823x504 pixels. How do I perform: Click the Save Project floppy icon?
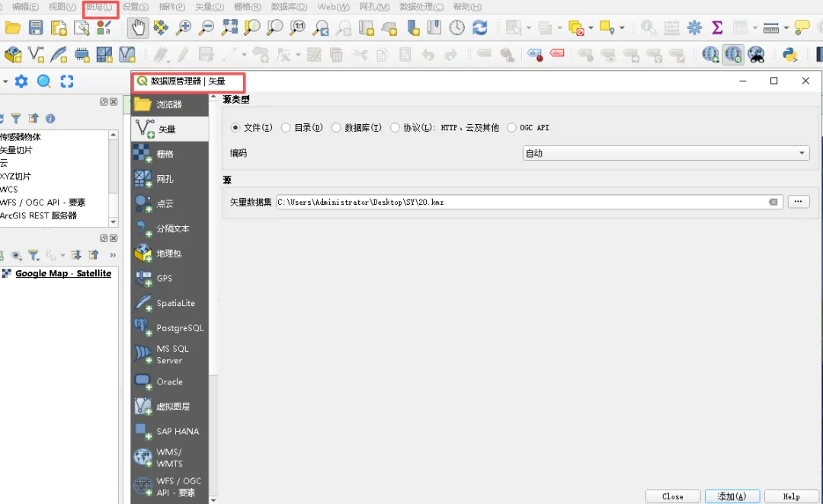coord(36,28)
